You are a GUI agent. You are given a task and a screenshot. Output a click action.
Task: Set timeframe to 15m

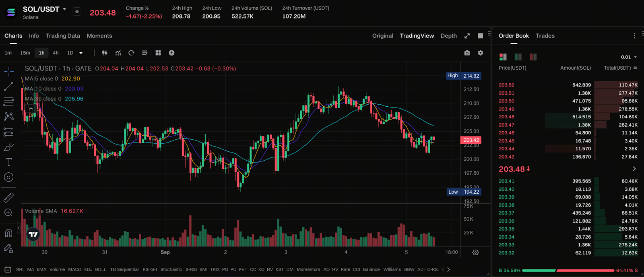pos(25,53)
